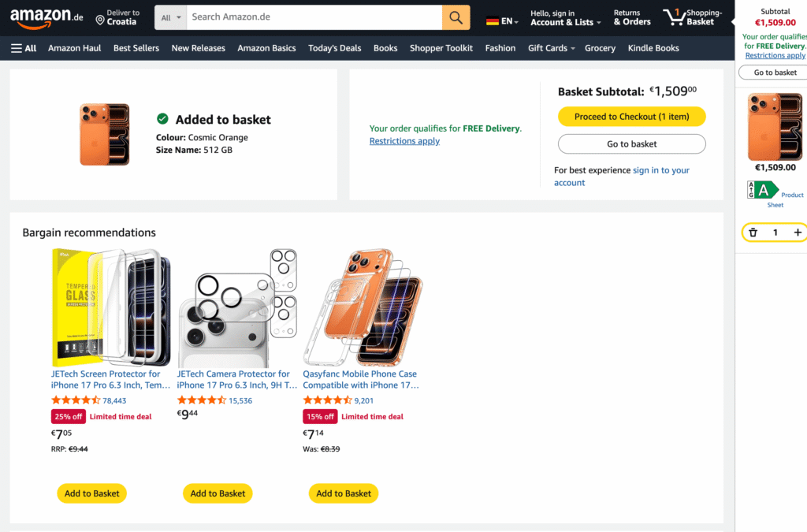The height and width of the screenshot is (532, 807).
Task: Click Proceed to Checkout
Action: (631, 116)
